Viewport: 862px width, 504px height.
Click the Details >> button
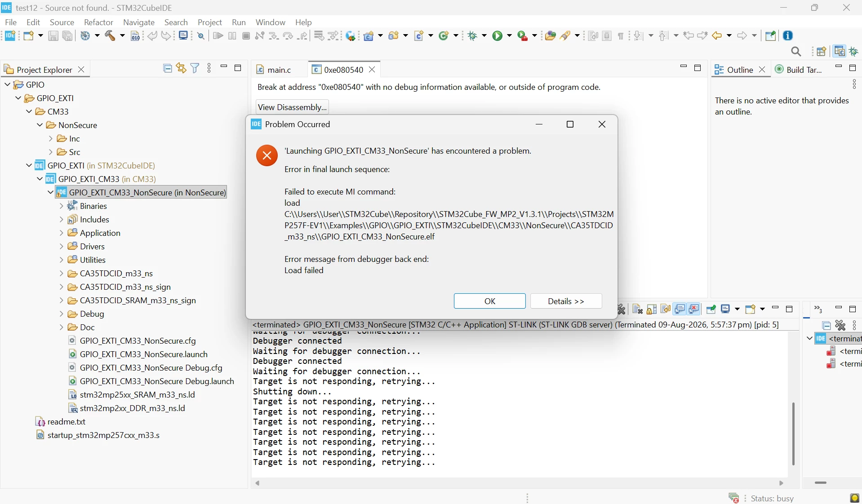[566, 301]
